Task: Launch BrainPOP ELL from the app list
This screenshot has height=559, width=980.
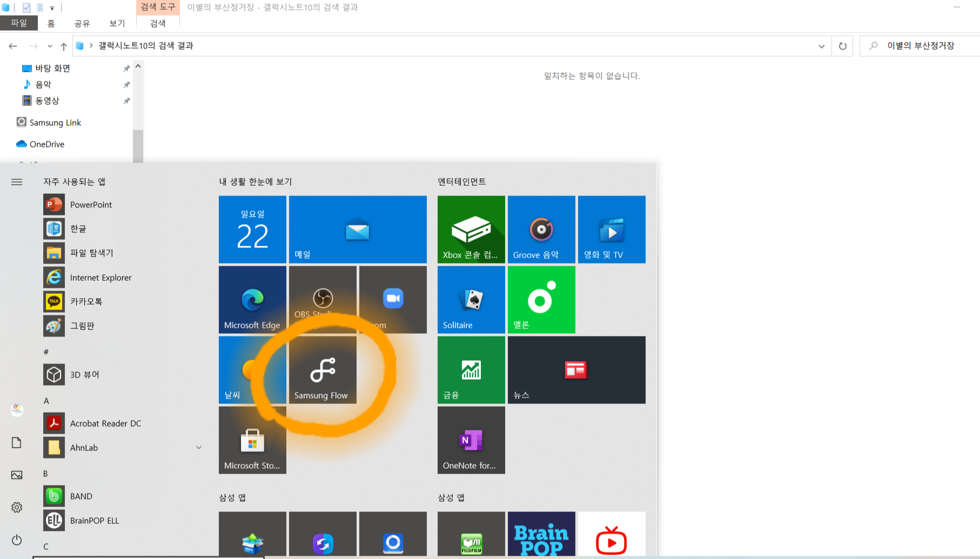Action: tap(123, 521)
